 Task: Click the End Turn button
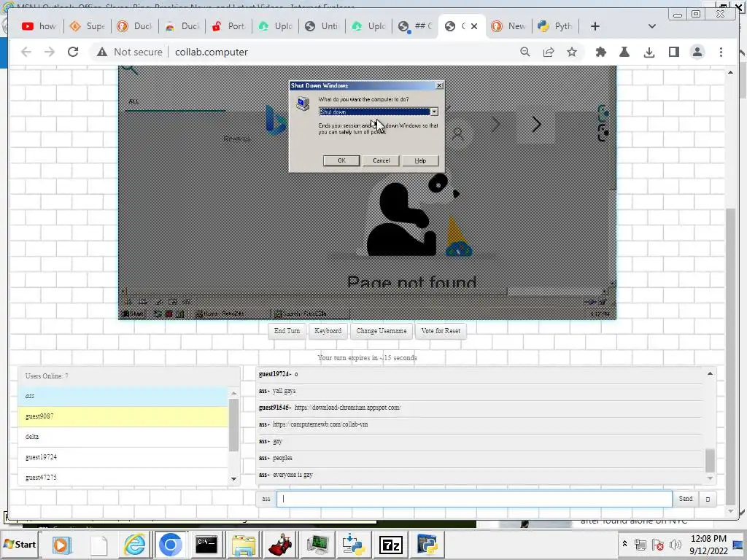tap(287, 331)
